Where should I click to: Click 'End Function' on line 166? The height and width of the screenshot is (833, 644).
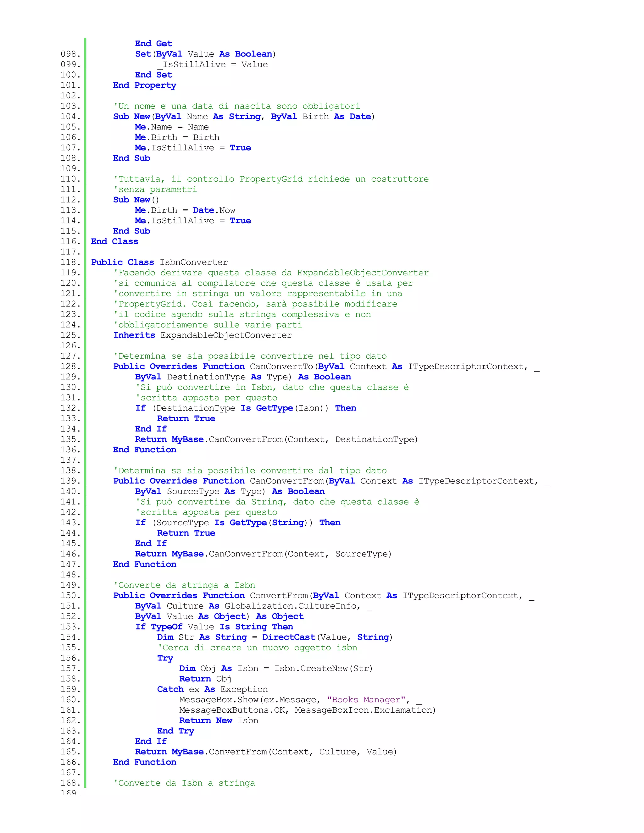pos(145,762)
